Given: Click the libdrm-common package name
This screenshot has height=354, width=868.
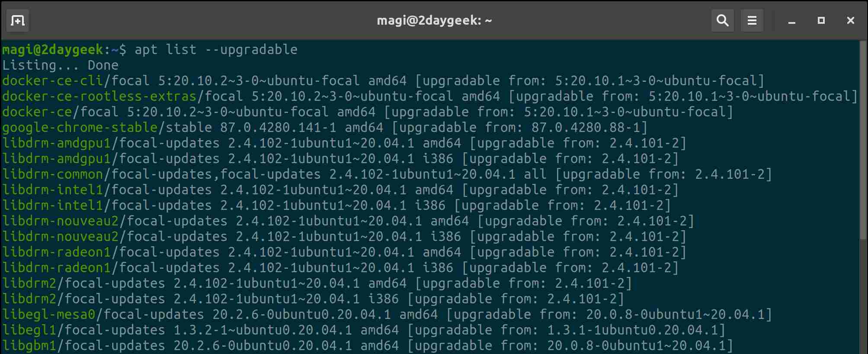Looking at the screenshot, I should coord(53,174).
